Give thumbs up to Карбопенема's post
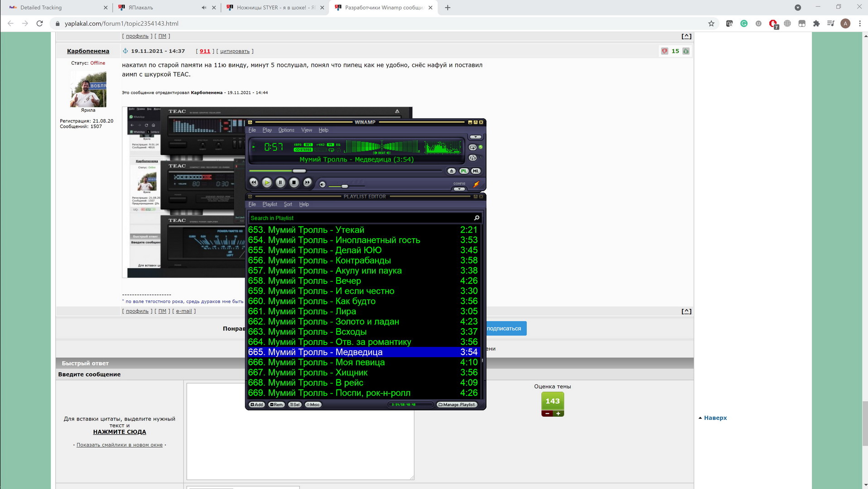 pyautogui.click(x=686, y=51)
